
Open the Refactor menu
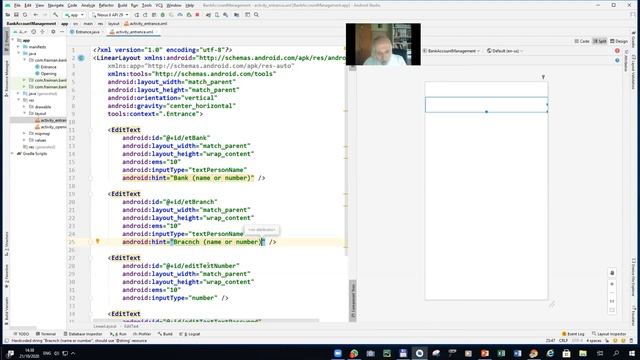pos(106,5)
